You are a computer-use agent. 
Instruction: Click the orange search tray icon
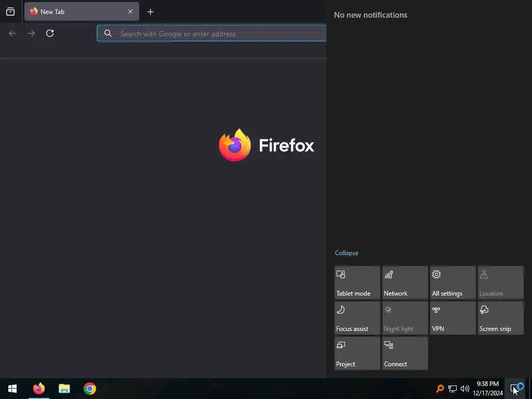click(440, 389)
